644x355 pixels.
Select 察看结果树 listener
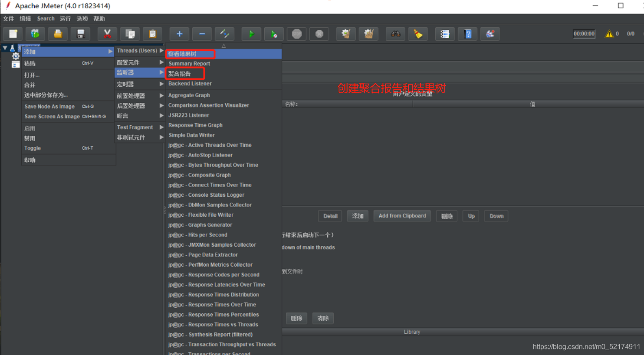(223, 54)
